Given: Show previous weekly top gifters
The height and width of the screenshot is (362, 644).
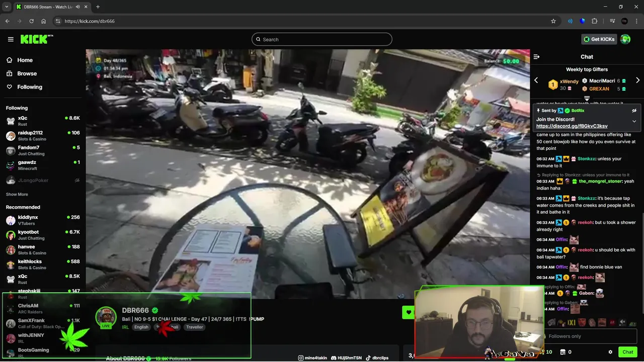Looking at the screenshot, I should (536, 80).
